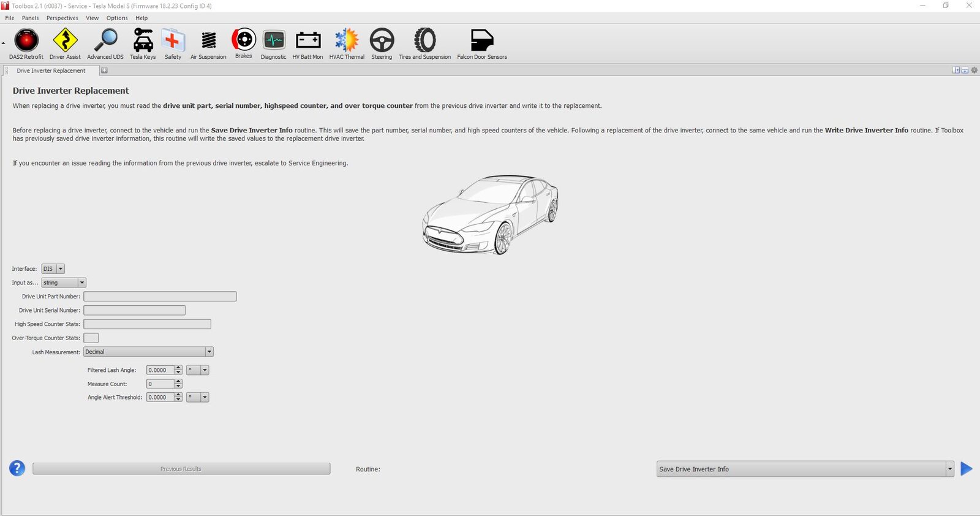Click the blue help question mark icon
Viewport: 980px width, 516px height.
tap(17, 469)
